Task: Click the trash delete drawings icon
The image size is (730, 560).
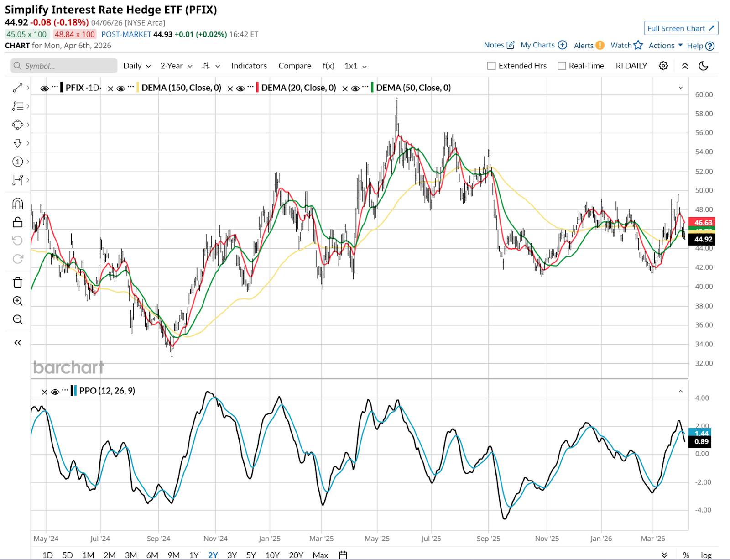Action: pyautogui.click(x=17, y=283)
